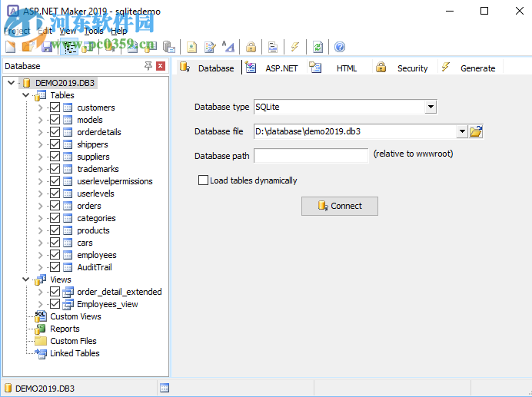The image size is (532, 397).
Task: Click the font letter A toolbar icon
Action: pyautogui.click(x=228, y=47)
